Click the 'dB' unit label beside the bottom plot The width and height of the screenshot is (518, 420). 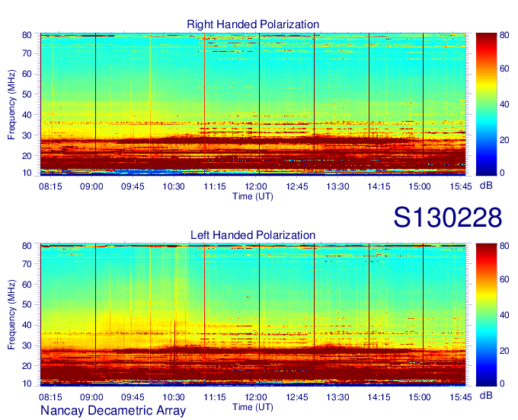[x=486, y=395]
